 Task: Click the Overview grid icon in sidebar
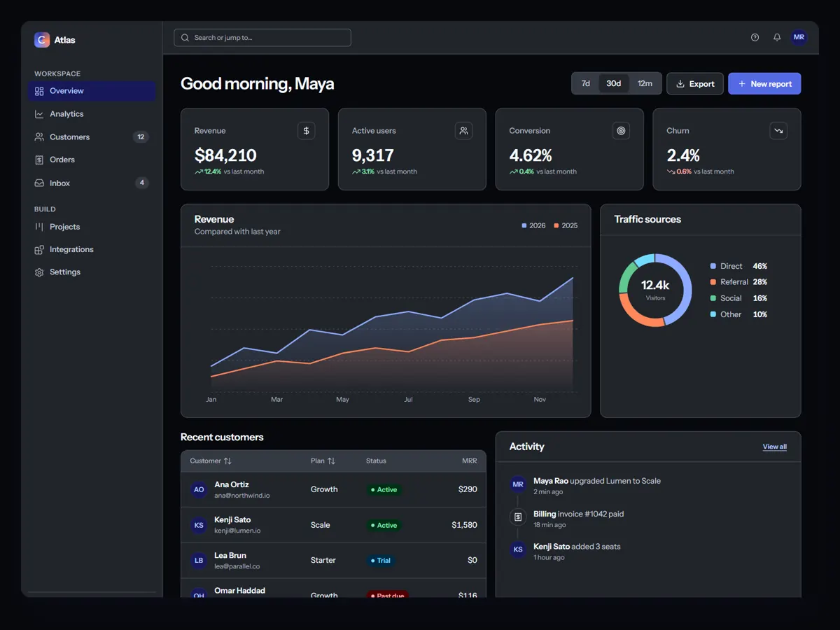click(39, 91)
